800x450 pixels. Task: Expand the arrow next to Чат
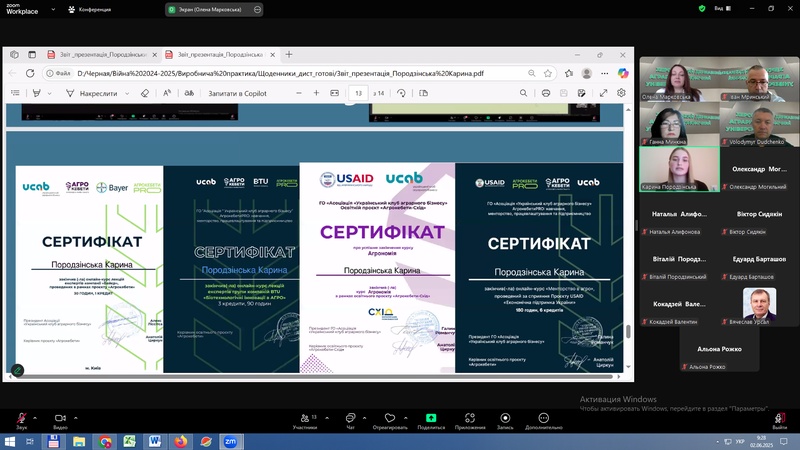point(364,418)
